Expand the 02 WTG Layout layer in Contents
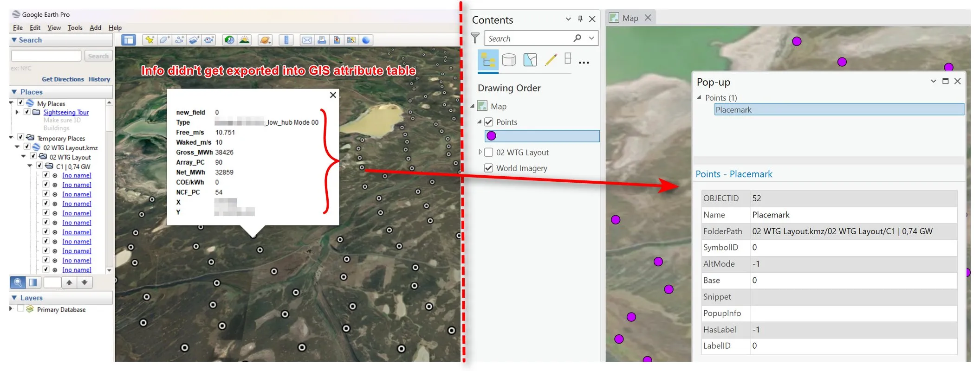The image size is (980, 371). 480,152
